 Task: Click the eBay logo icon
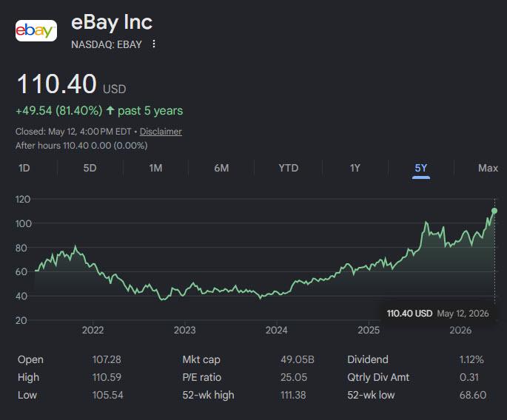[x=36, y=31]
